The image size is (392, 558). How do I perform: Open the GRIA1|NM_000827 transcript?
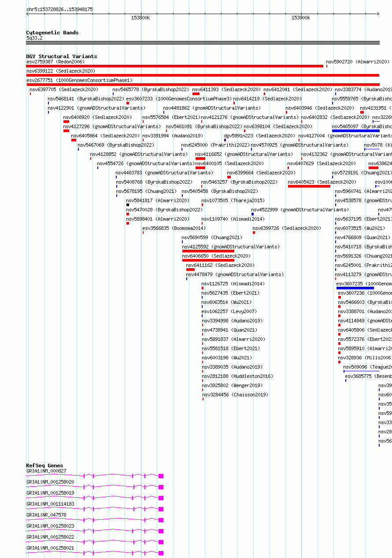tap(95, 476)
